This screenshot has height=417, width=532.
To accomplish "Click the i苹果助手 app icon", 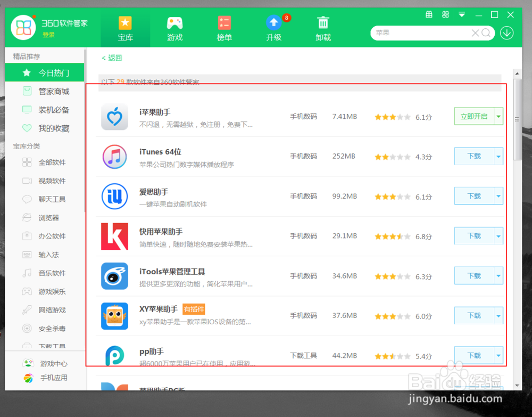I will pyautogui.click(x=115, y=117).
